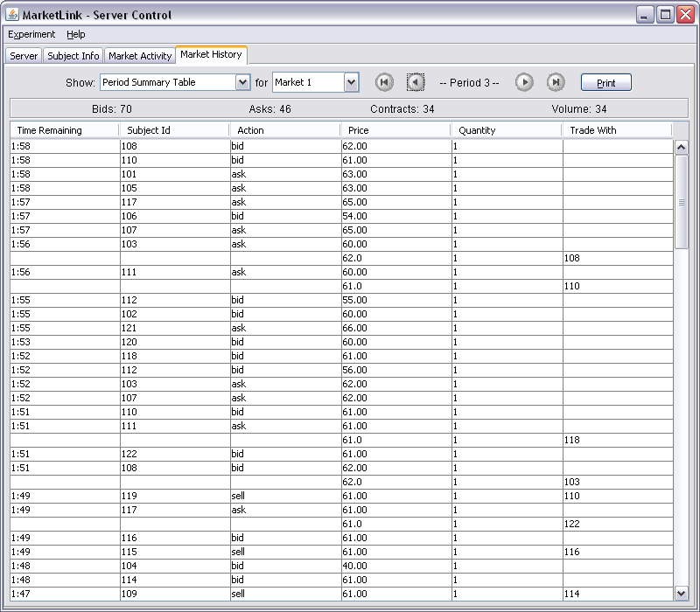Select subject id 122 cell
Viewport: 700px width, 612px height.
tap(176, 454)
